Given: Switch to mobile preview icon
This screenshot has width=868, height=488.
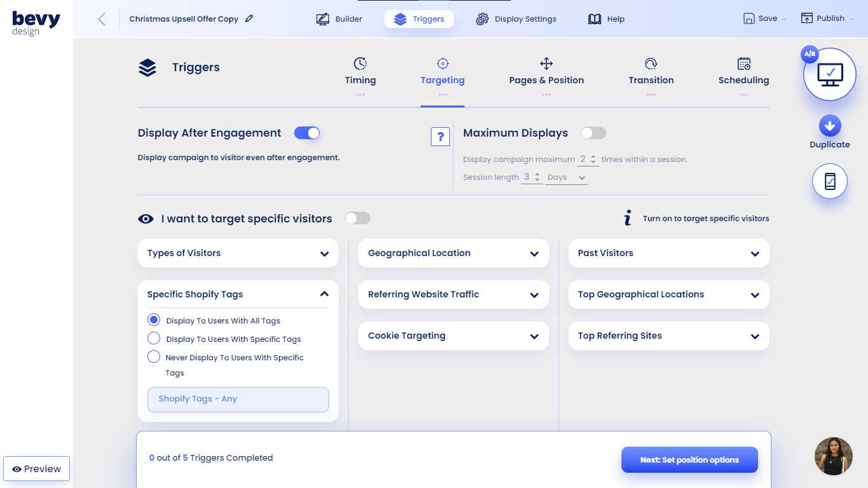Looking at the screenshot, I should 829,181.
